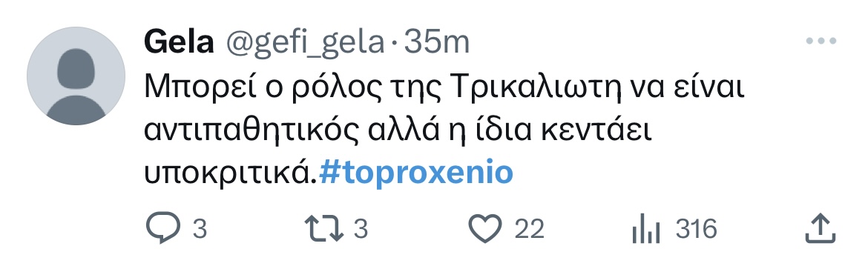Open Gela's profile from display name
Image resolution: width=868 pixels, height=272 pixels.
click(179, 42)
